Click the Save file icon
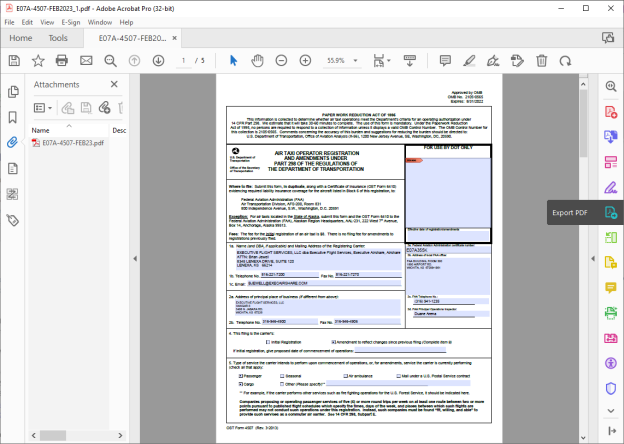 tap(14, 60)
